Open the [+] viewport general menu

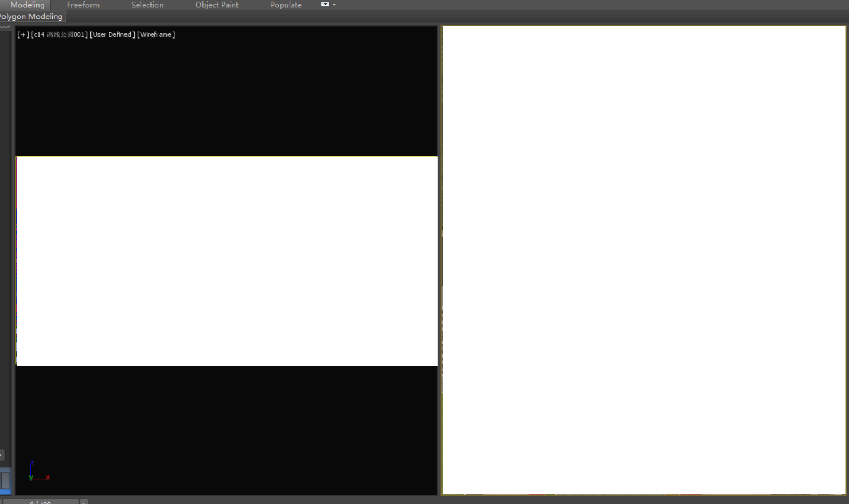pyautogui.click(x=23, y=34)
